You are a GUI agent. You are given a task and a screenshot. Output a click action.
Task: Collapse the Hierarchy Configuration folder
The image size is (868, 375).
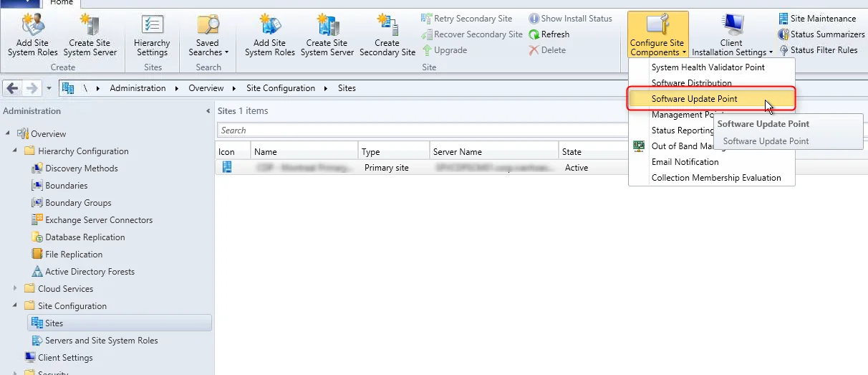15,151
